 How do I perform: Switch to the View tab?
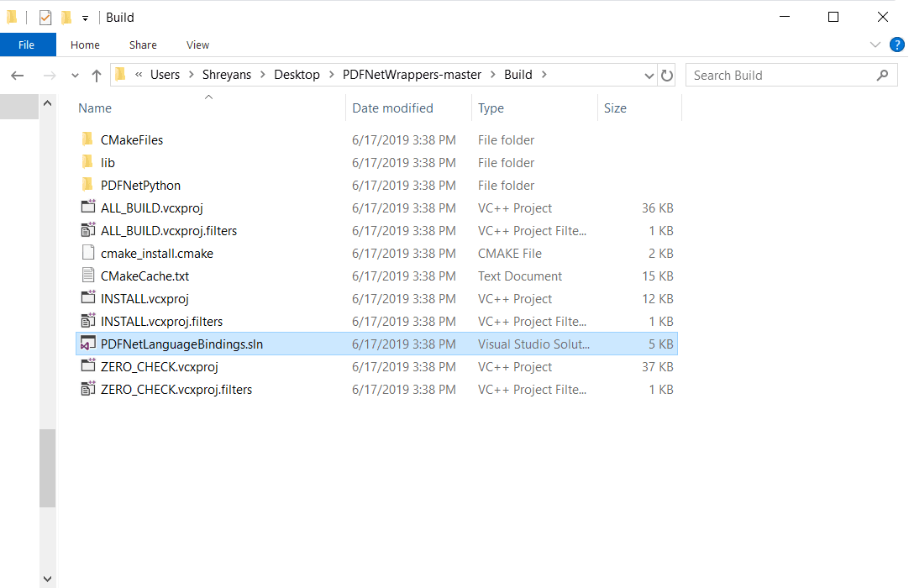click(197, 45)
